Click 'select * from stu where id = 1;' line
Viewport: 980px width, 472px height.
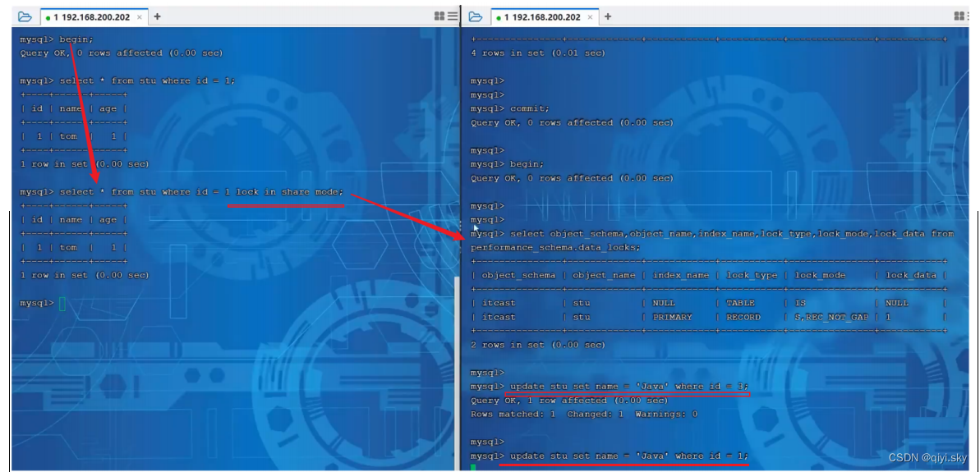(127, 81)
